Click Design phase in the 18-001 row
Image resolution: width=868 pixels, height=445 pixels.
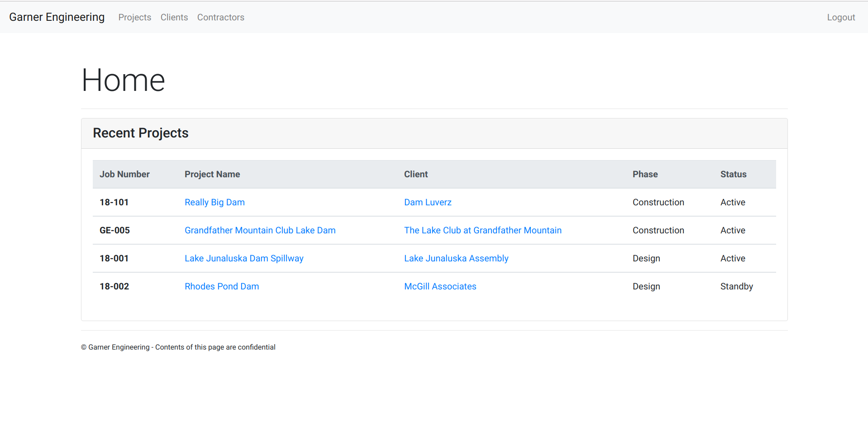tap(646, 258)
